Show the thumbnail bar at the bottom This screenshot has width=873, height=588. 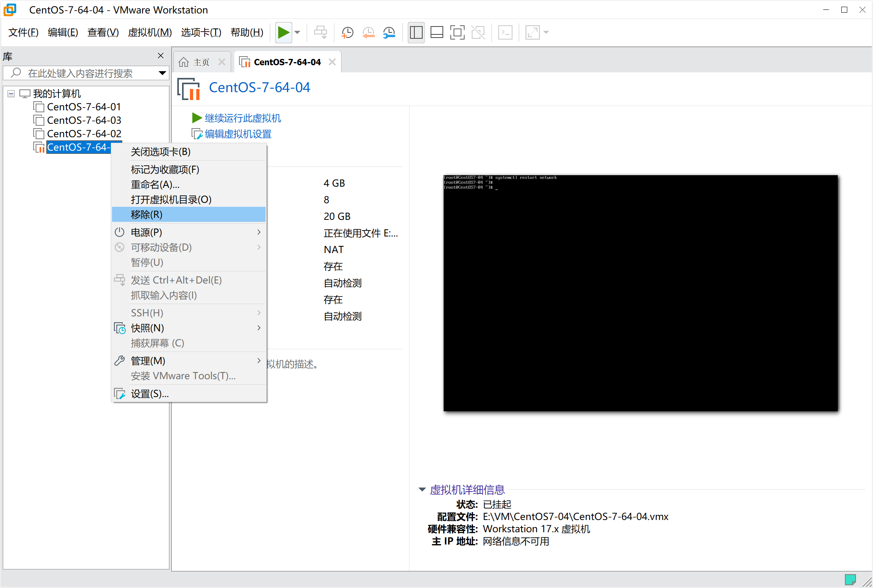click(x=437, y=32)
